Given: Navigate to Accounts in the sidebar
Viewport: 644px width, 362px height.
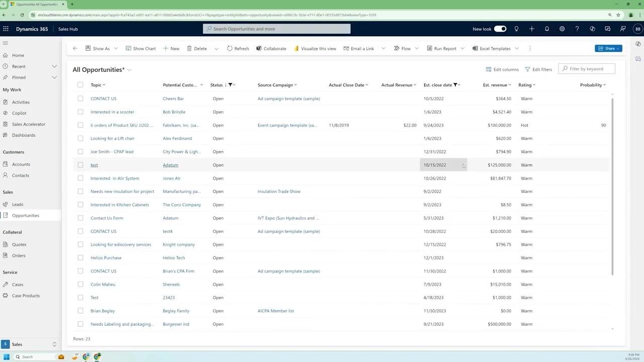Looking at the screenshot, I should click(x=21, y=164).
